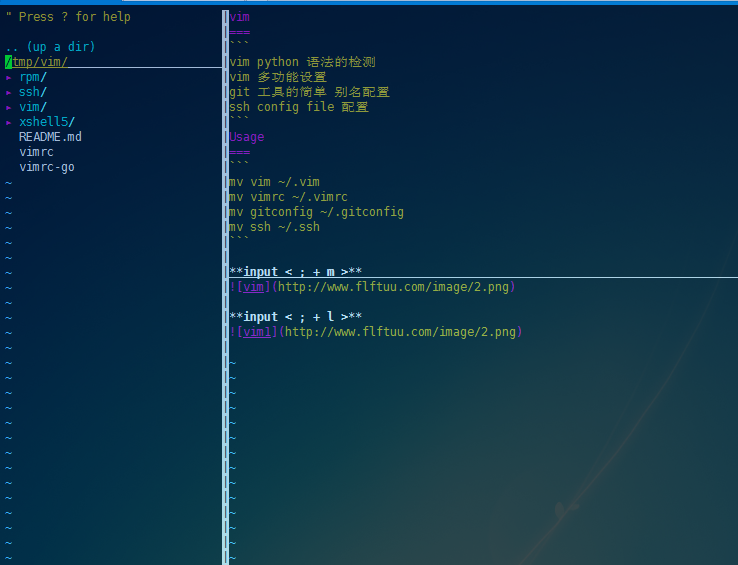Open the ssh/ directory entry
The height and width of the screenshot is (565, 738).
coord(33,92)
